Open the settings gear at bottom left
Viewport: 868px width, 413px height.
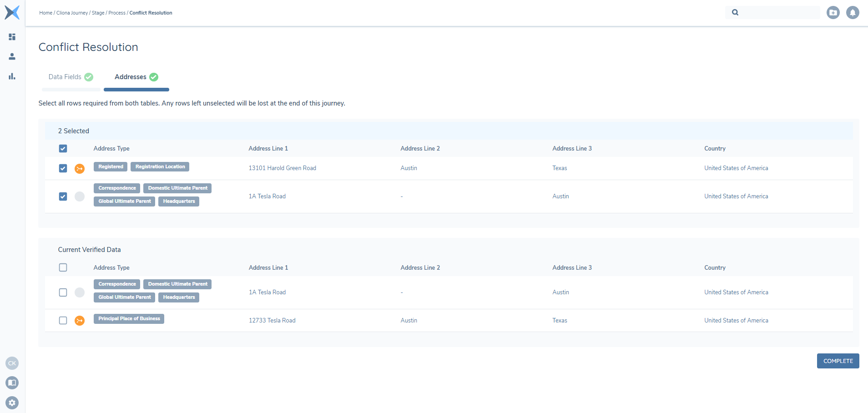pyautogui.click(x=12, y=403)
